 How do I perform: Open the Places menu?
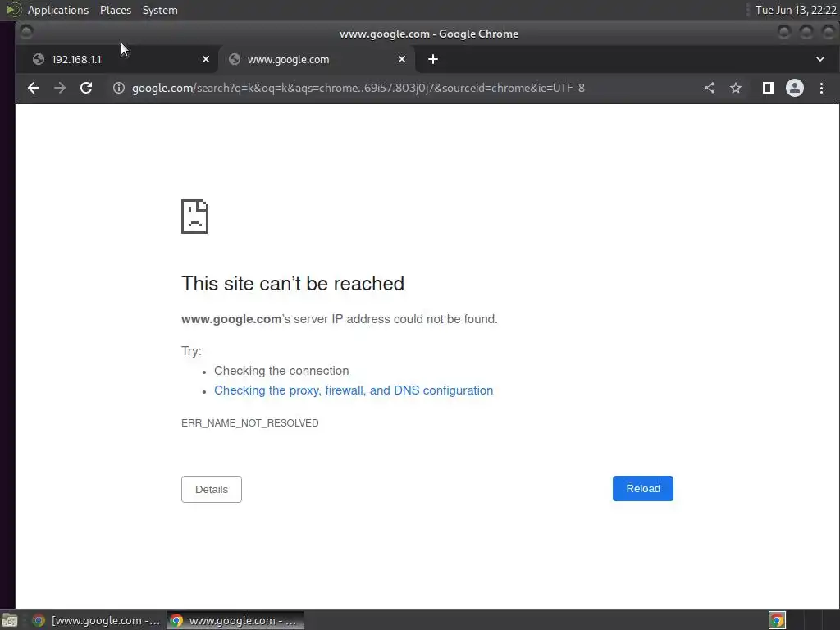116,10
